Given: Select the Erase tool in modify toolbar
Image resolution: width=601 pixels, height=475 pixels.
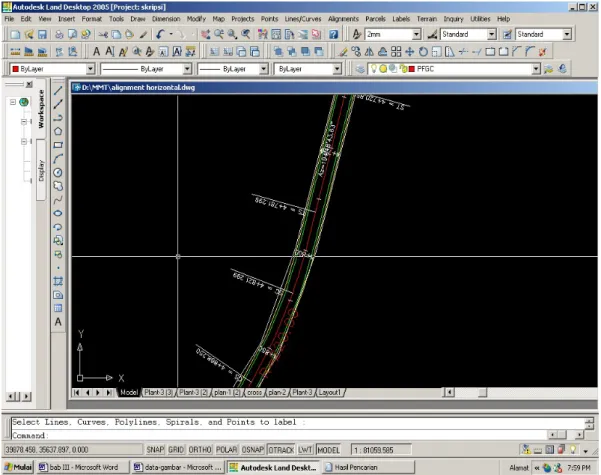Looking at the screenshot, I should pos(343,51).
